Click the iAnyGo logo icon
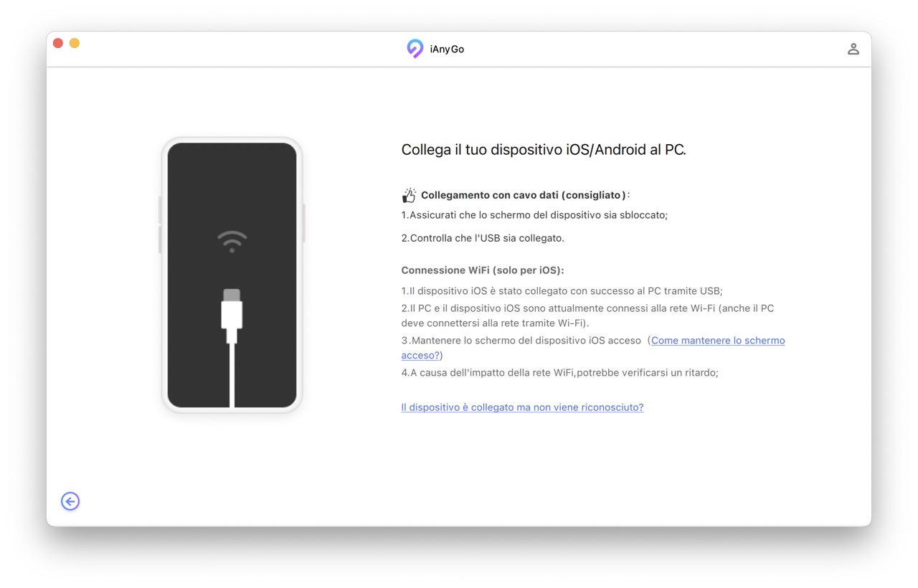The width and height of the screenshot is (918, 588). (415, 49)
